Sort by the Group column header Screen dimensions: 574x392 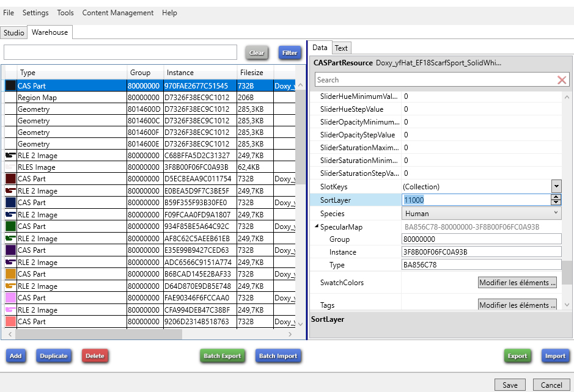145,73
